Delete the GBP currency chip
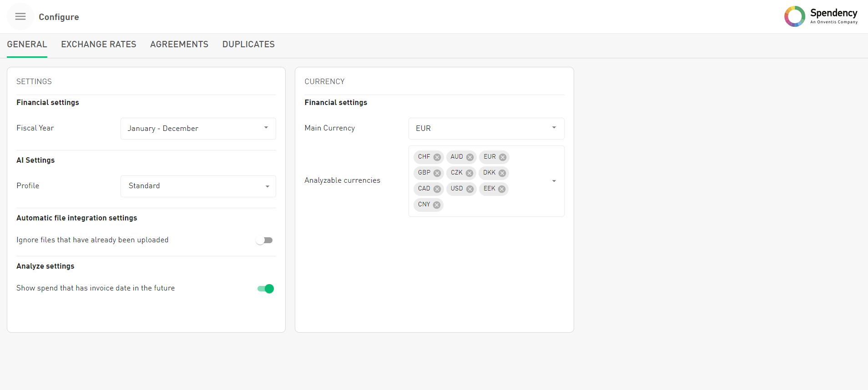Screen dimensions: 868x390 [437, 173]
